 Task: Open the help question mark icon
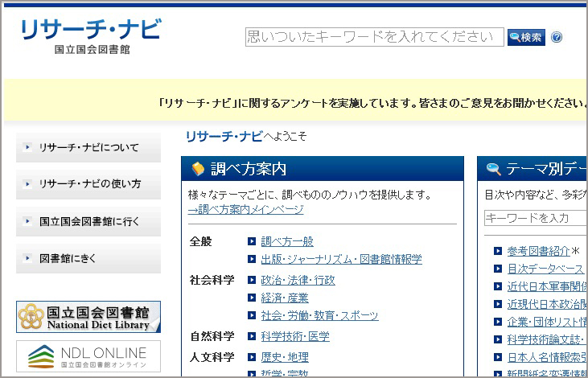pyautogui.click(x=557, y=37)
